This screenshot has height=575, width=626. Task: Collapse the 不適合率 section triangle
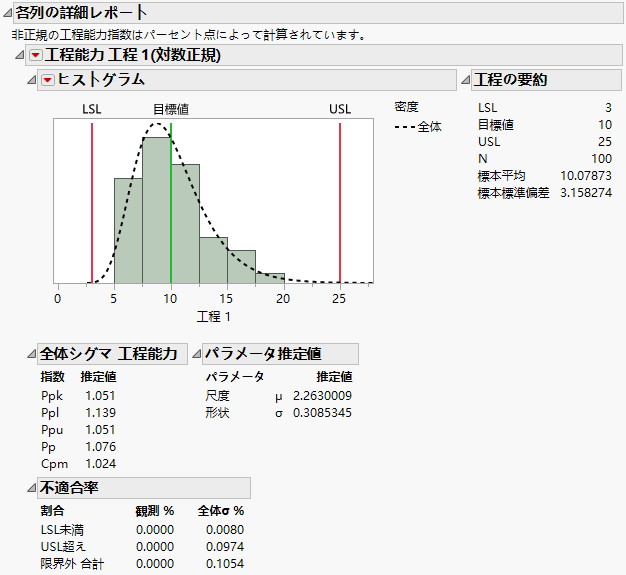32,488
